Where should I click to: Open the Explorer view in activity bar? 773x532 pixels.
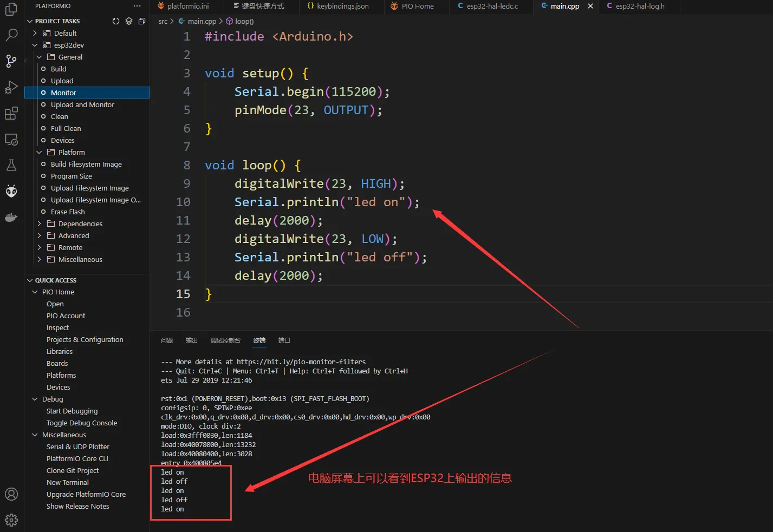(11, 9)
